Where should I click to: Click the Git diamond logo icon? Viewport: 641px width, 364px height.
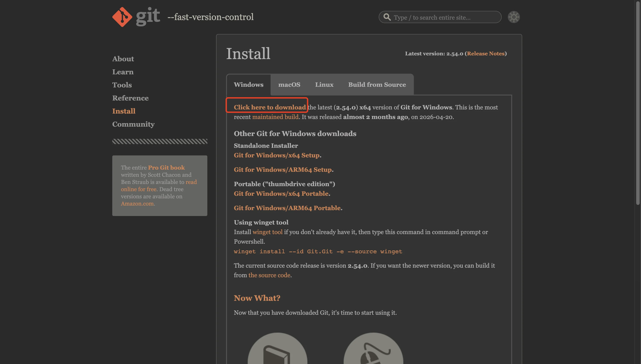pyautogui.click(x=122, y=17)
